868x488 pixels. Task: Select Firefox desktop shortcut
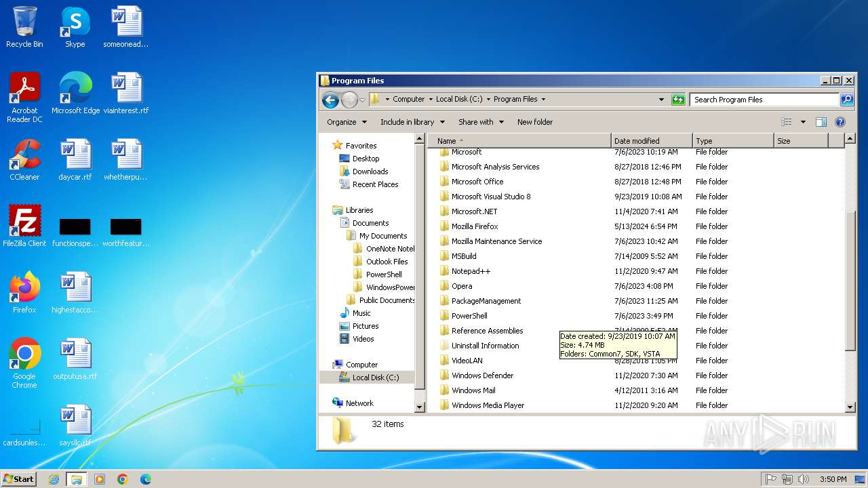click(x=24, y=293)
